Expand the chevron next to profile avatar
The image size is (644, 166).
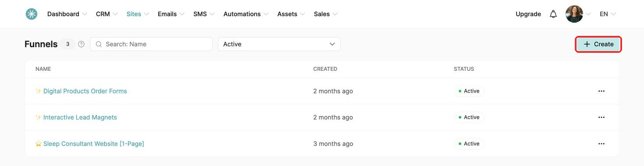(588, 14)
